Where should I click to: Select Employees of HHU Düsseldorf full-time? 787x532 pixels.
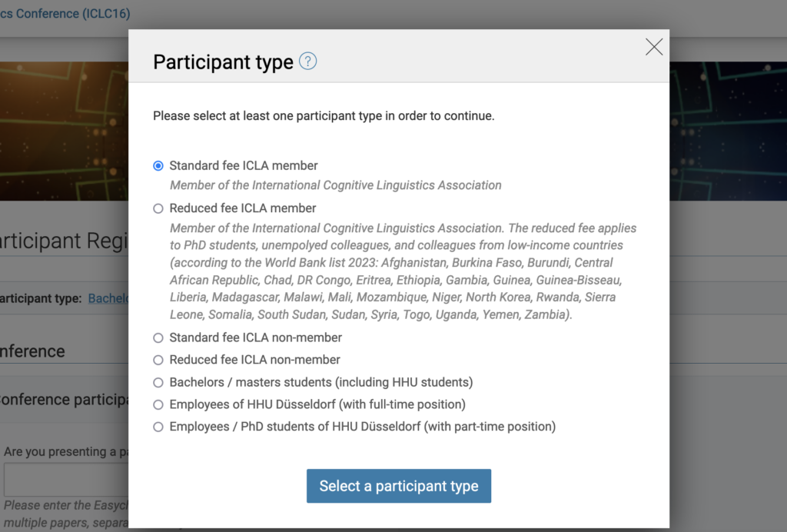[x=158, y=404]
